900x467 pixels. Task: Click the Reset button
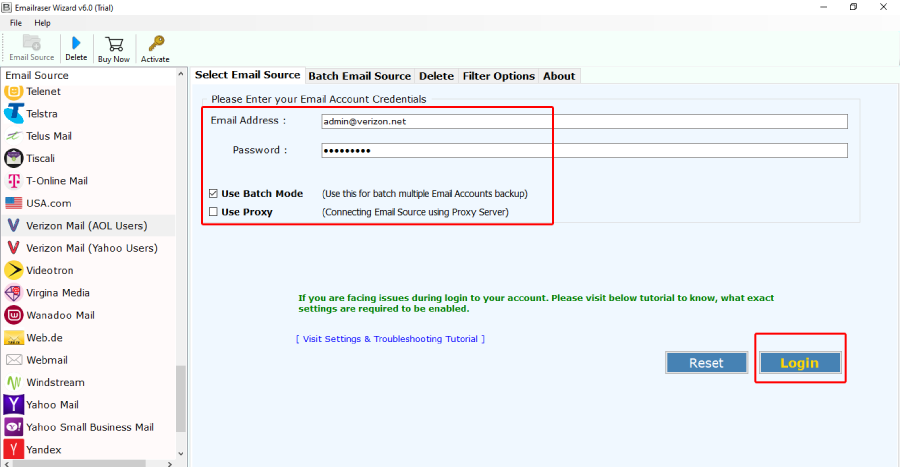(707, 363)
